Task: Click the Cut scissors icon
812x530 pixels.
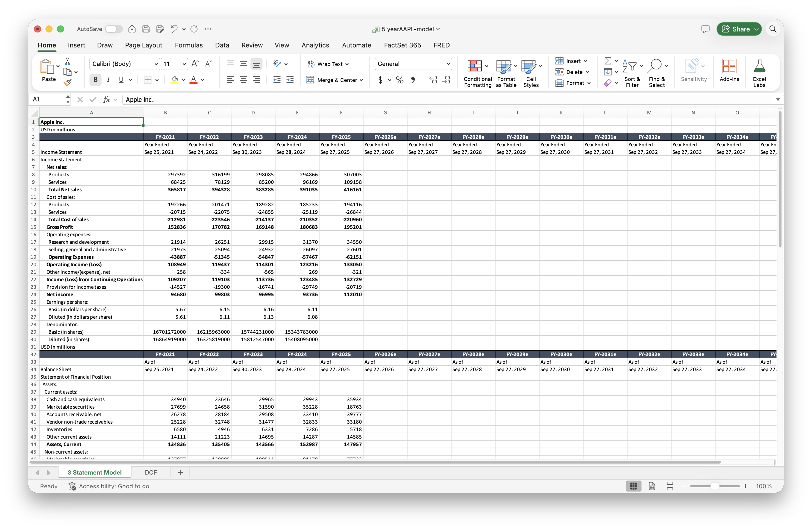Action: click(67, 62)
